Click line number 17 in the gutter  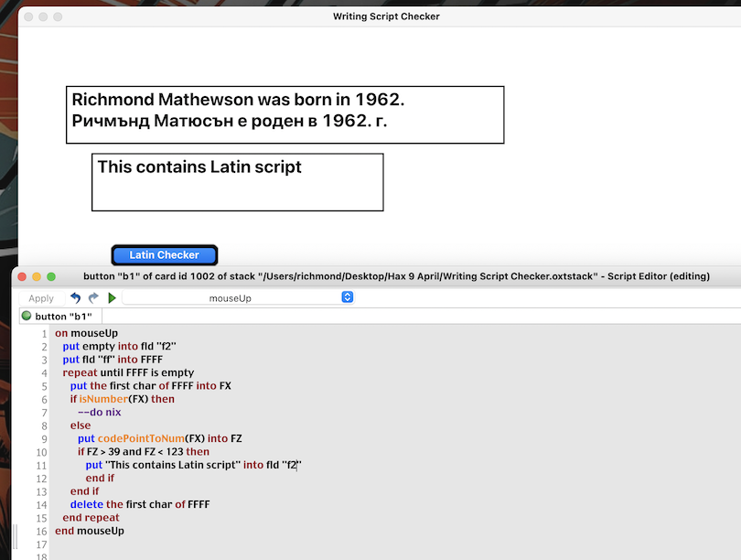pyautogui.click(x=41, y=544)
